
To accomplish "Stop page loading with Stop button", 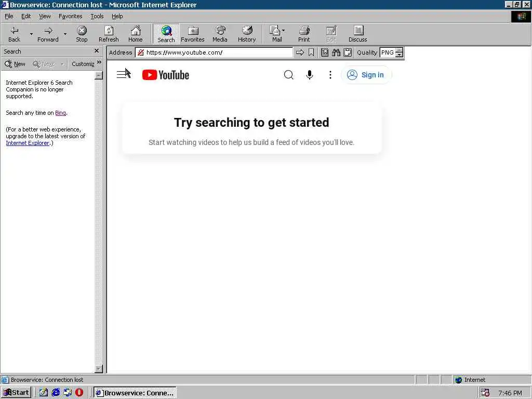I will [82, 34].
